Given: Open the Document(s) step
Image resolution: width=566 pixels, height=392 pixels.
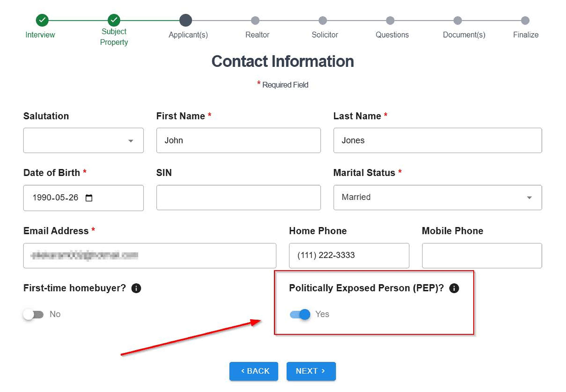Looking at the screenshot, I should 458,20.
